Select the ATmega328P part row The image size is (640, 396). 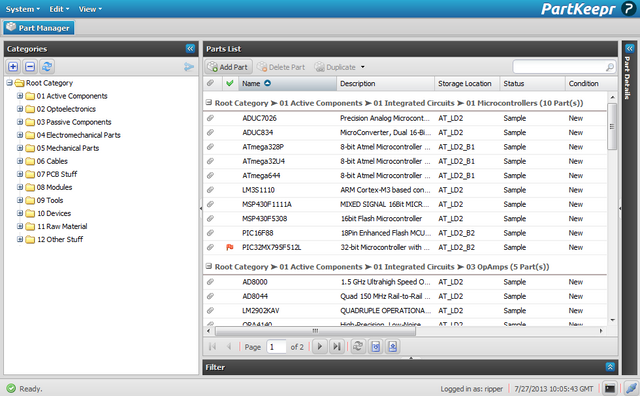click(405, 147)
